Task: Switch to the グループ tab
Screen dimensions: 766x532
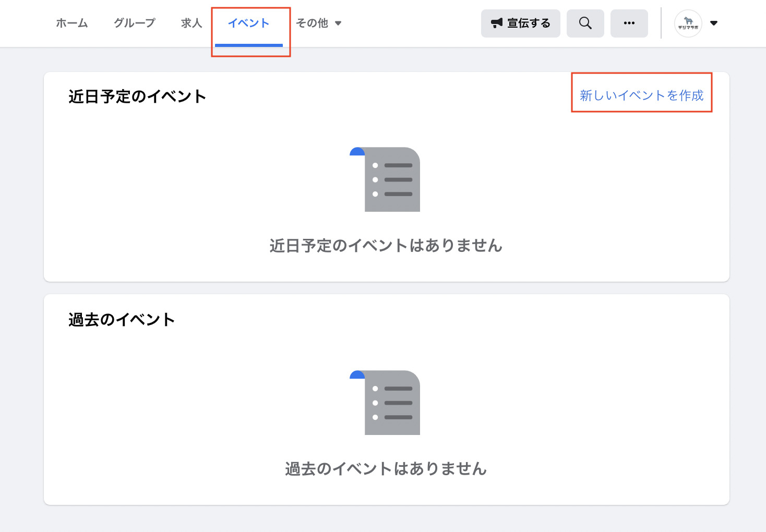Action: (135, 23)
